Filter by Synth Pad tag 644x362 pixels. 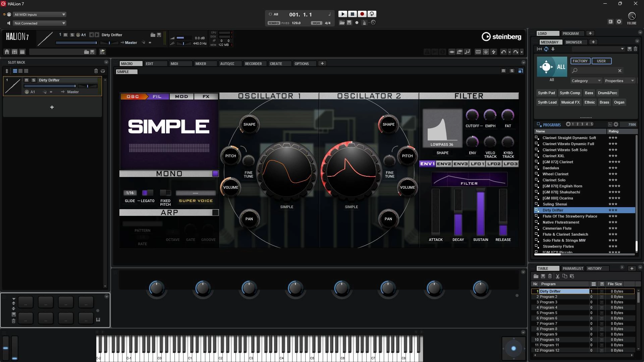click(x=546, y=93)
